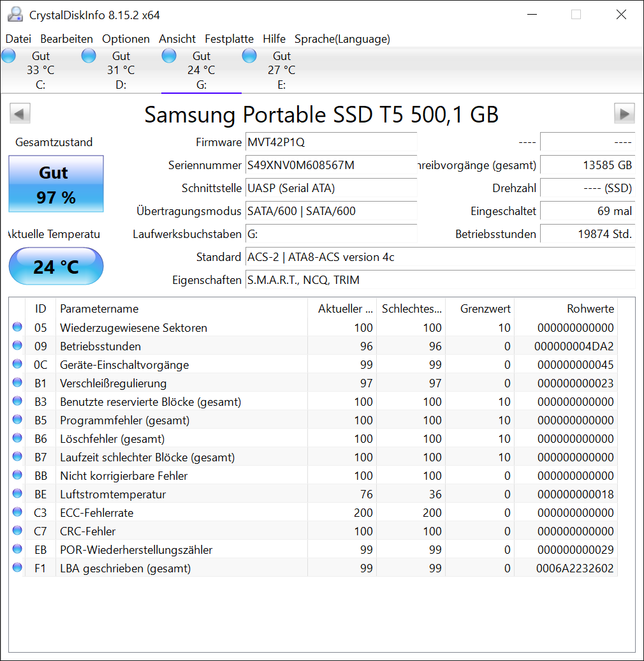This screenshot has height=661, width=644.
Task: Go to next disk with right arrow
Action: coord(624,114)
